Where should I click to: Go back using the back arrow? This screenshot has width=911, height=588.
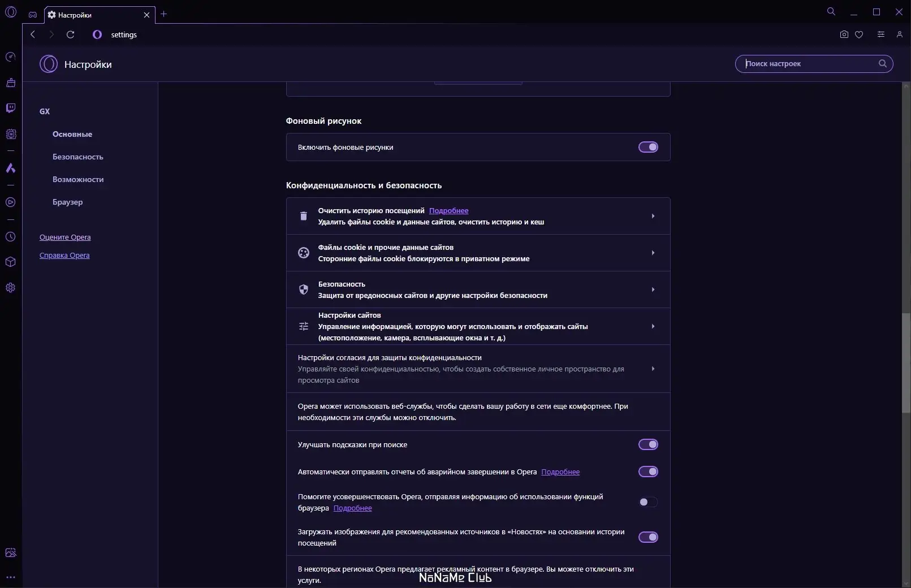pos(33,34)
